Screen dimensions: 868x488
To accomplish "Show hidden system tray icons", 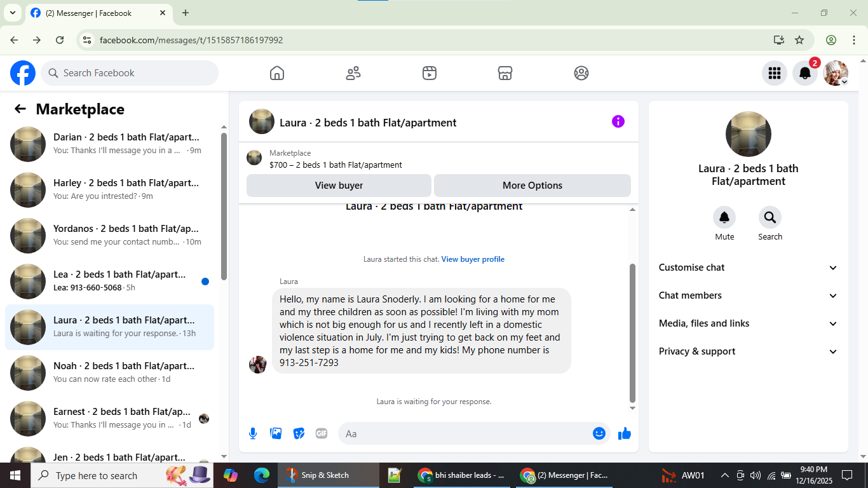I will click(724, 475).
